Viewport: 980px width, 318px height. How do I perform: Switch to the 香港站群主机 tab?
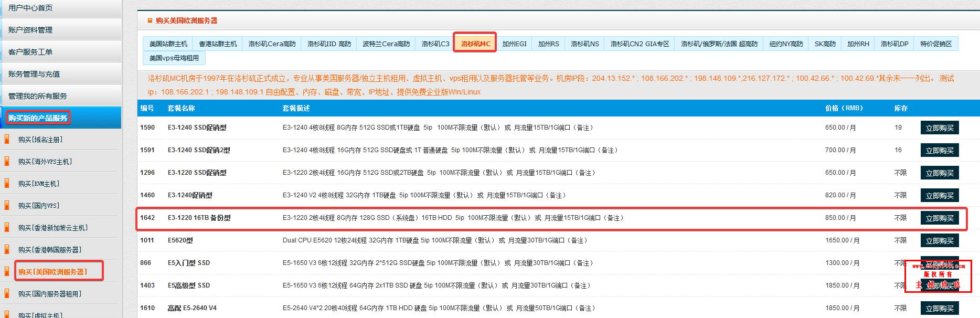[x=218, y=44]
